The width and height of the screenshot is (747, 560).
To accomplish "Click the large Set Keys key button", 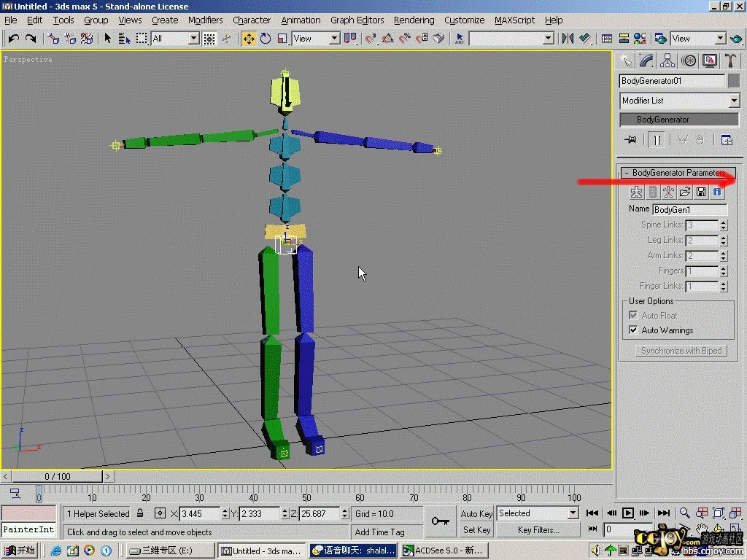I will [x=440, y=521].
